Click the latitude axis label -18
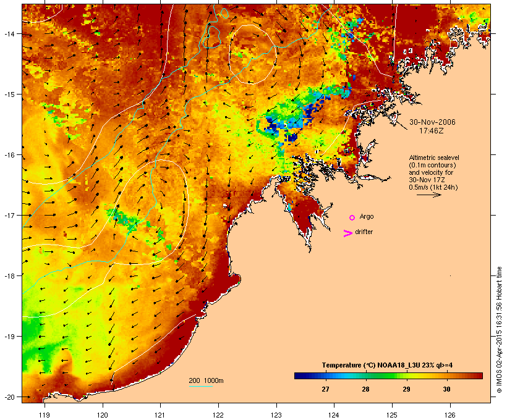This screenshot has width=507, height=420. (x=9, y=275)
